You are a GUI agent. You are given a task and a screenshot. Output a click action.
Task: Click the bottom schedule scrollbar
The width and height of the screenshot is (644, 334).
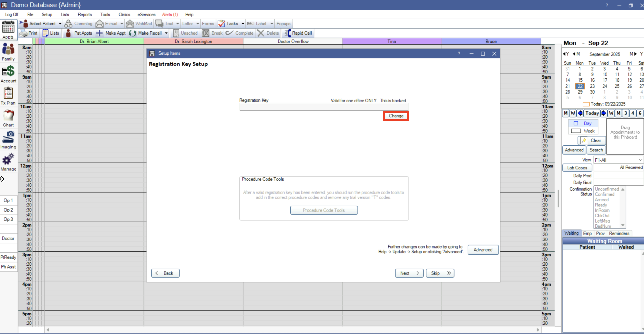pyautogui.click(x=293, y=330)
